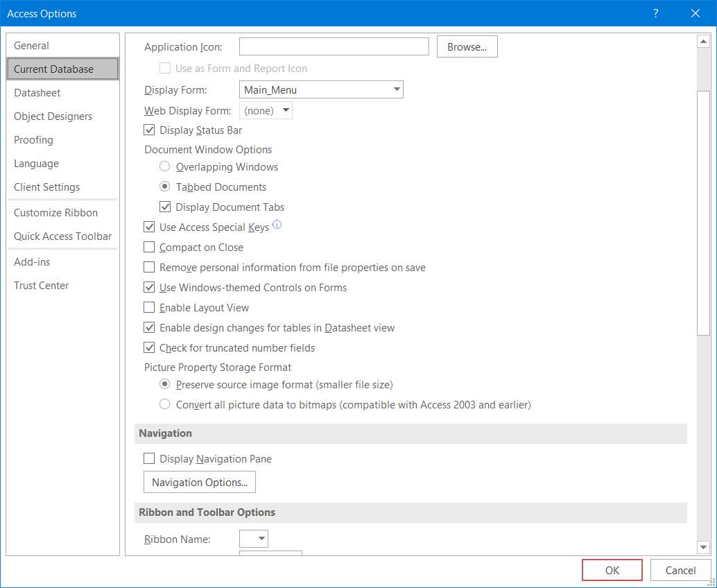
Task: Expand the Web Display Form dropdown
Action: (x=285, y=111)
